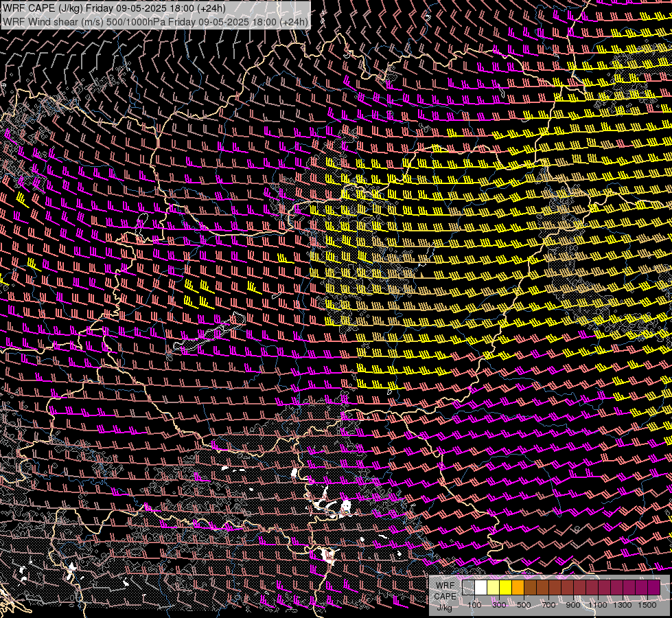Click the '100' legend value
This screenshot has width=672, height=618.
coord(474,605)
